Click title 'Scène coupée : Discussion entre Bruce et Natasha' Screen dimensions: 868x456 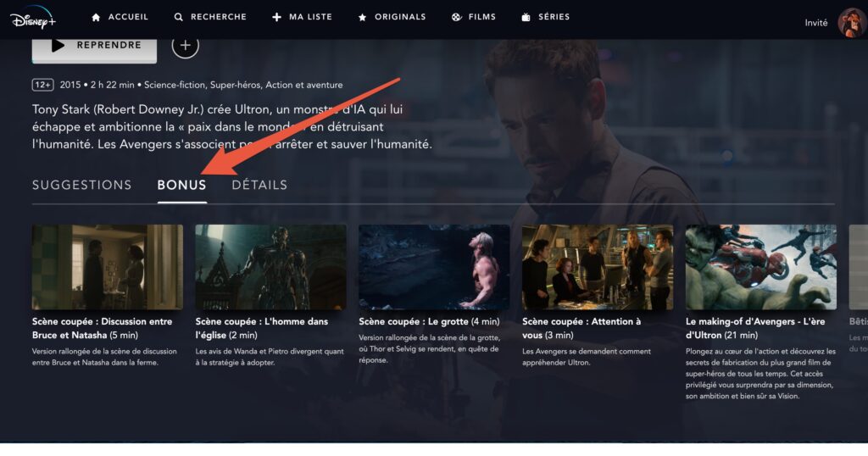coord(103,328)
